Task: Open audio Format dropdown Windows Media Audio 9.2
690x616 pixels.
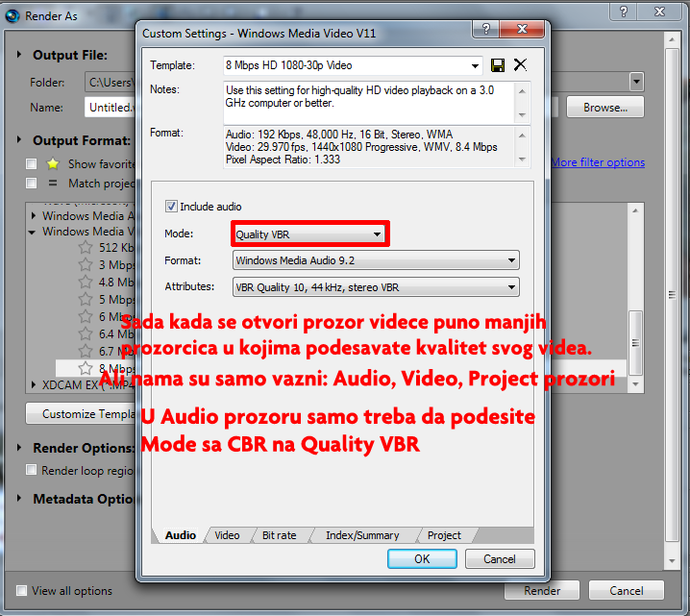Action: (376, 260)
